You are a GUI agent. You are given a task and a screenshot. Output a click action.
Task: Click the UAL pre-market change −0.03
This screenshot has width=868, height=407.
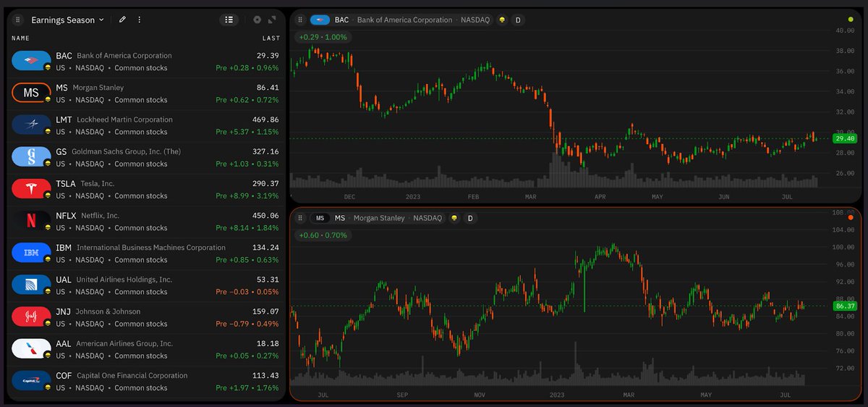pos(247,291)
